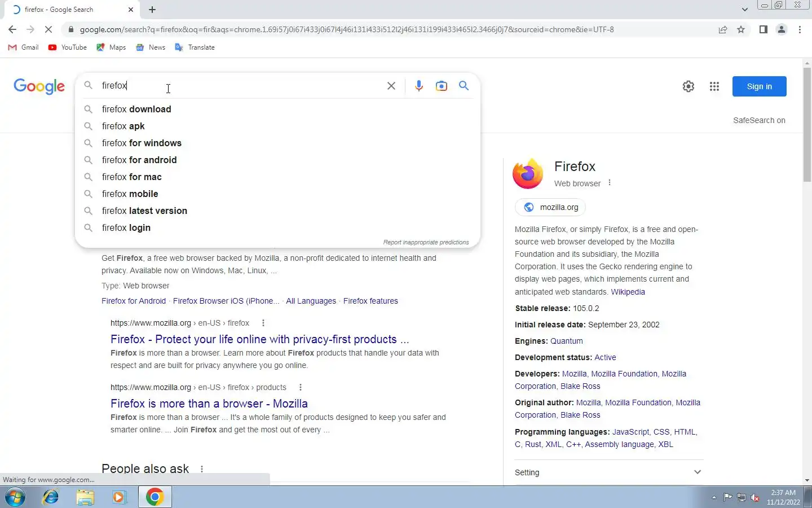Open the Windows Start button
The width and height of the screenshot is (812, 508).
[15, 497]
